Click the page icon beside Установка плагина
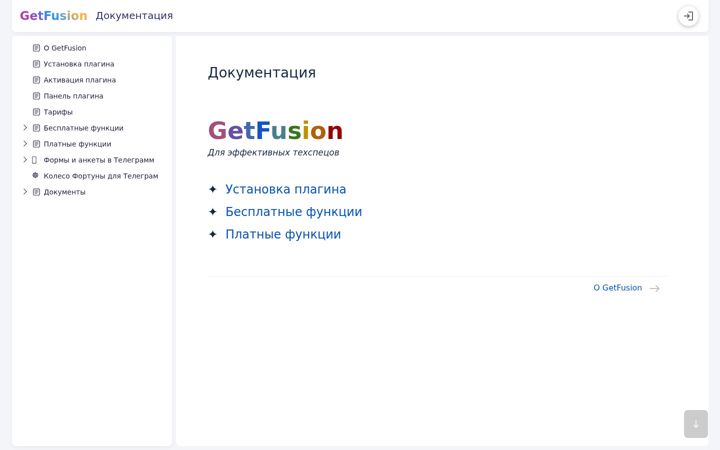 pyautogui.click(x=36, y=64)
